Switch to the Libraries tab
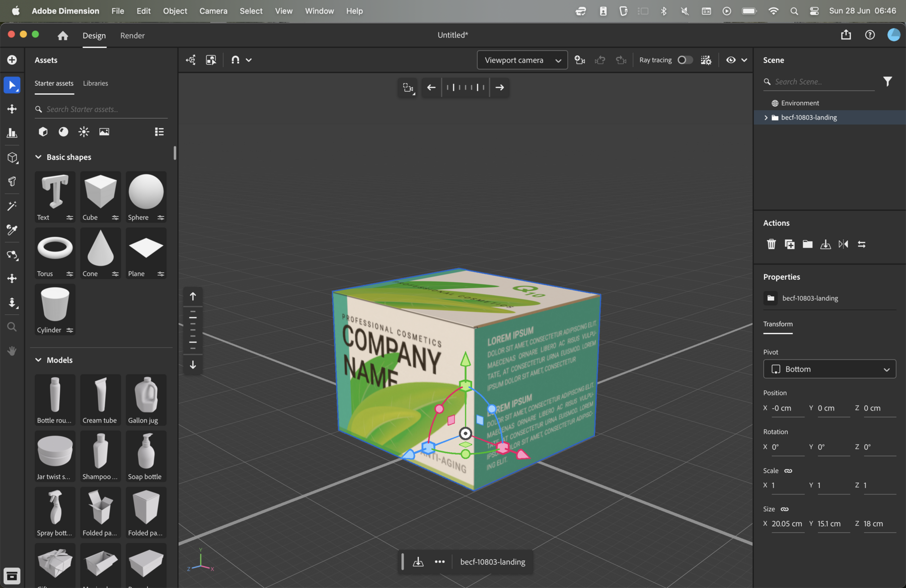This screenshot has width=906, height=588. (96, 83)
